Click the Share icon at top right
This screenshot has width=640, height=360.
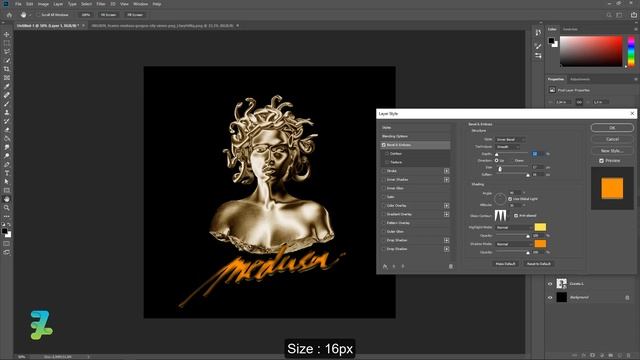coord(634,15)
